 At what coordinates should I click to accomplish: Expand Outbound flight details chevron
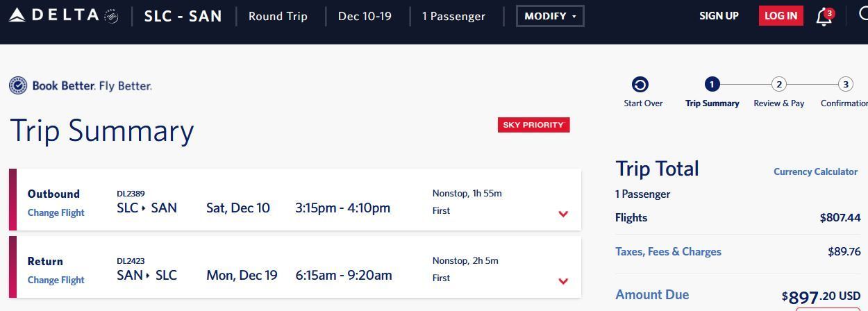pyautogui.click(x=563, y=214)
